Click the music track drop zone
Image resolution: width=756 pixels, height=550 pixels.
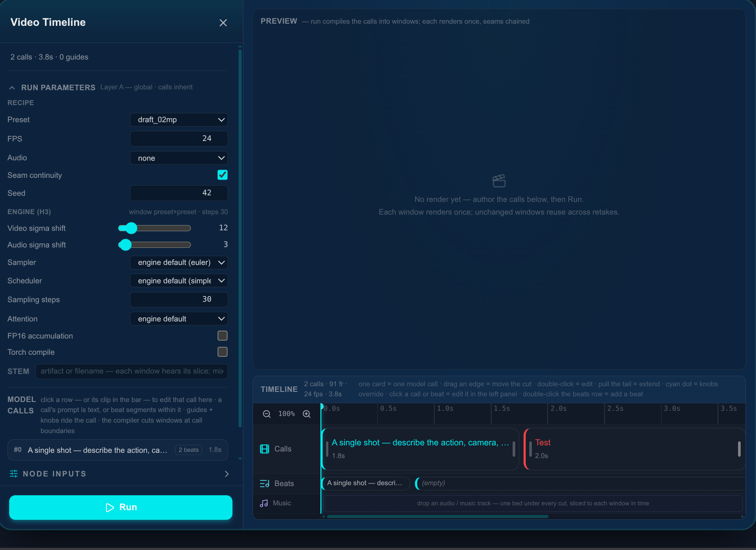coord(533,503)
